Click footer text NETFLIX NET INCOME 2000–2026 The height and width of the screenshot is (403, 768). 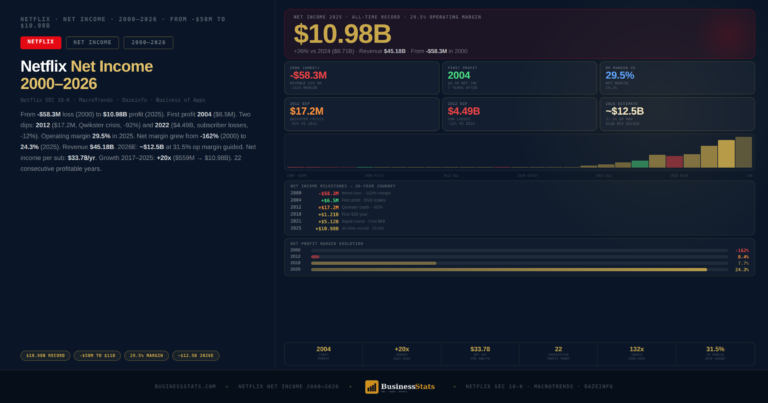tap(288, 386)
